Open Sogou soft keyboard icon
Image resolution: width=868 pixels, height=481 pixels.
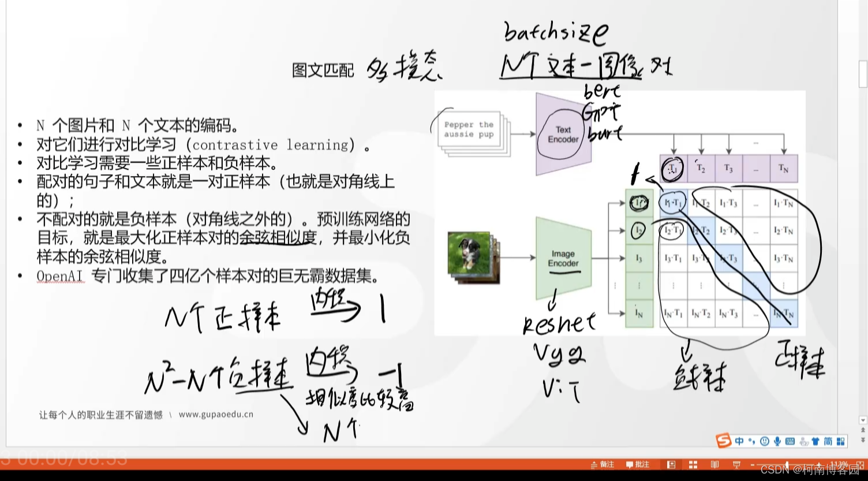(790, 441)
